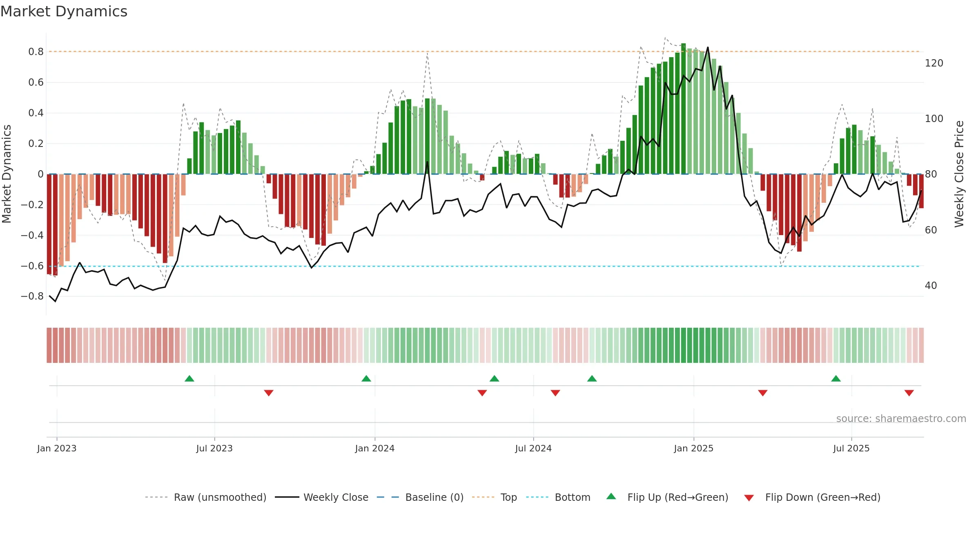This screenshot has height=551, width=980.
Task: Click the Jan 2025 x-axis label
Action: (x=694, y=448)
